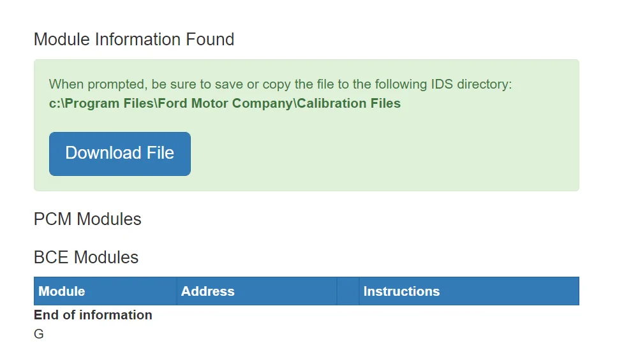
Task: Select the Address column header
Action: coord(256,291)
